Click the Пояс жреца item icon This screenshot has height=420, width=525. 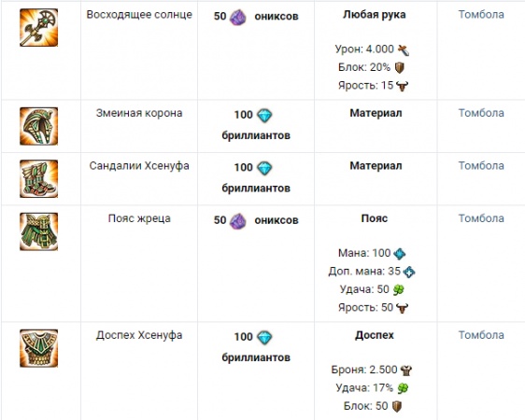(39, 231)
